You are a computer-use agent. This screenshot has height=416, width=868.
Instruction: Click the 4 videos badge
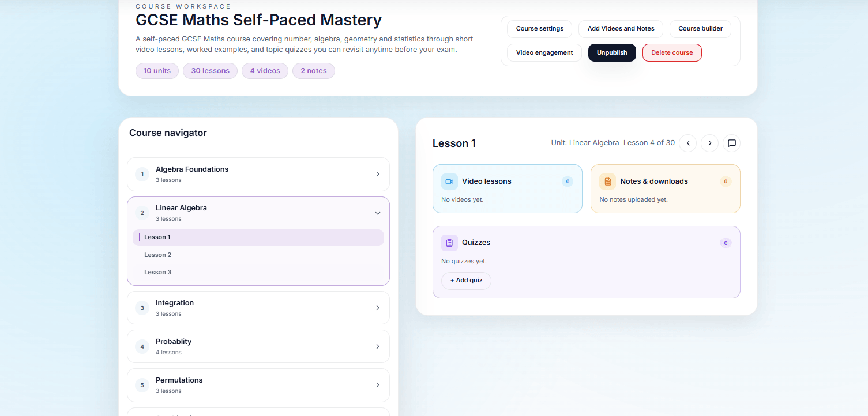[x=265, y=71]
